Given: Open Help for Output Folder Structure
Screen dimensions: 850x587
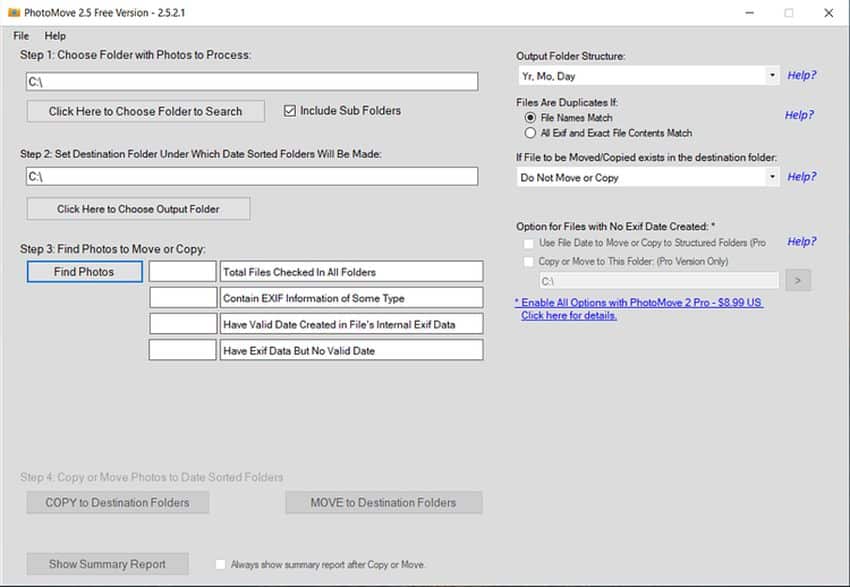Looking at the screenshot, I should click(802, 75).
